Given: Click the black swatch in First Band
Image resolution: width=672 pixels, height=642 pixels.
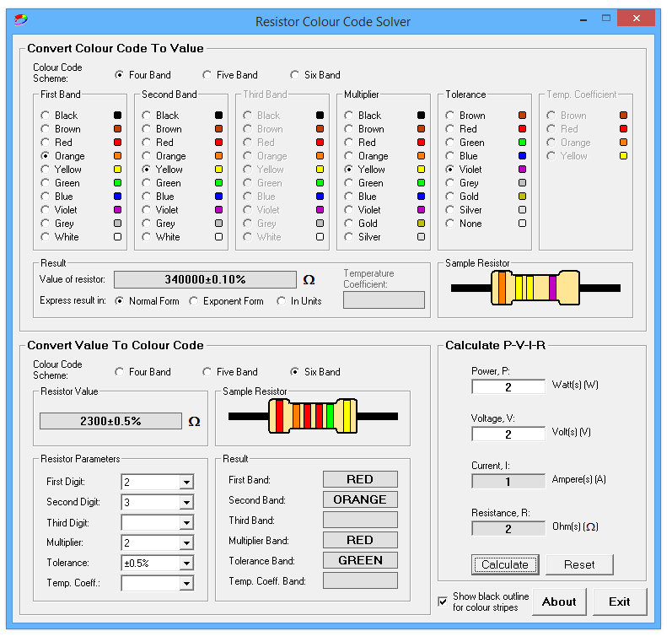Looking at the screenshot, I should 117,115.
